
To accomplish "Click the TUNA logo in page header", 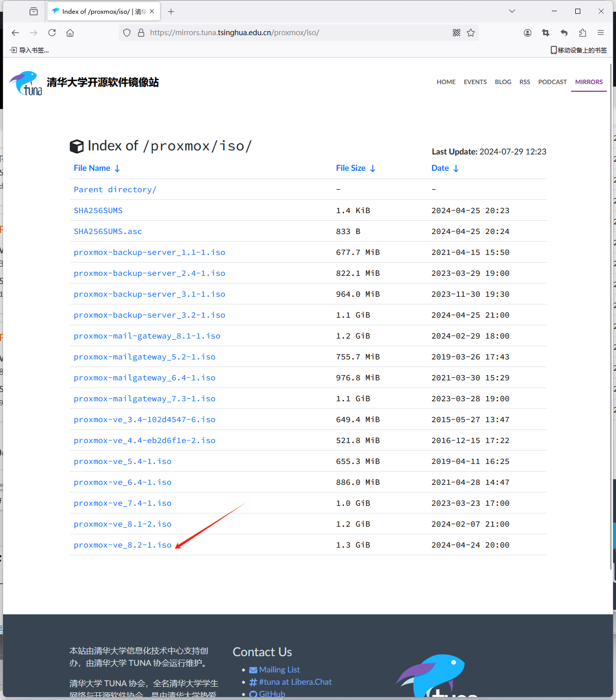I will [25, 83].
